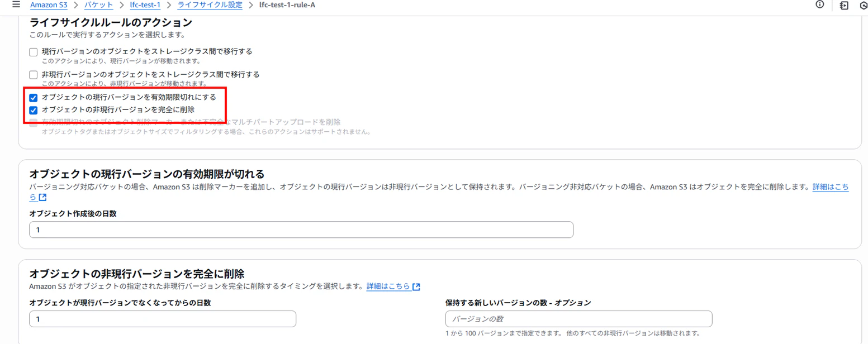
Task: Go to Amazon S3 breadcrumb
Action: (x=49, y=5)
